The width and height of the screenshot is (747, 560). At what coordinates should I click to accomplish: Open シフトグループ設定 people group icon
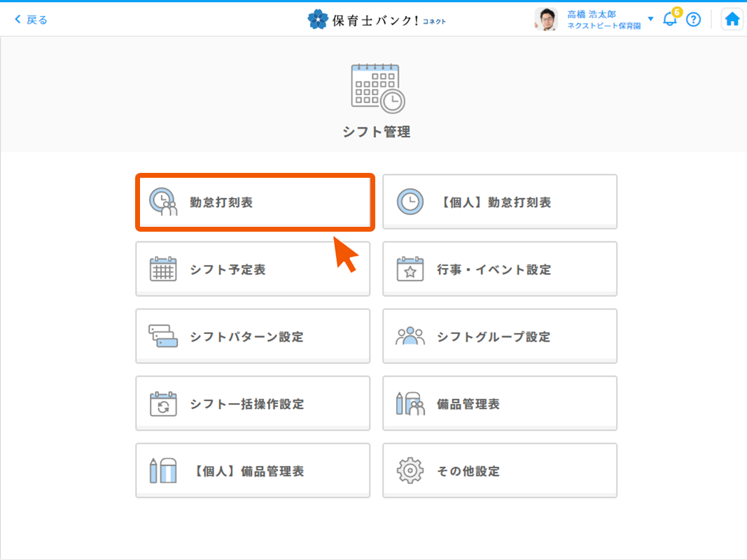(x=410, y=337)
